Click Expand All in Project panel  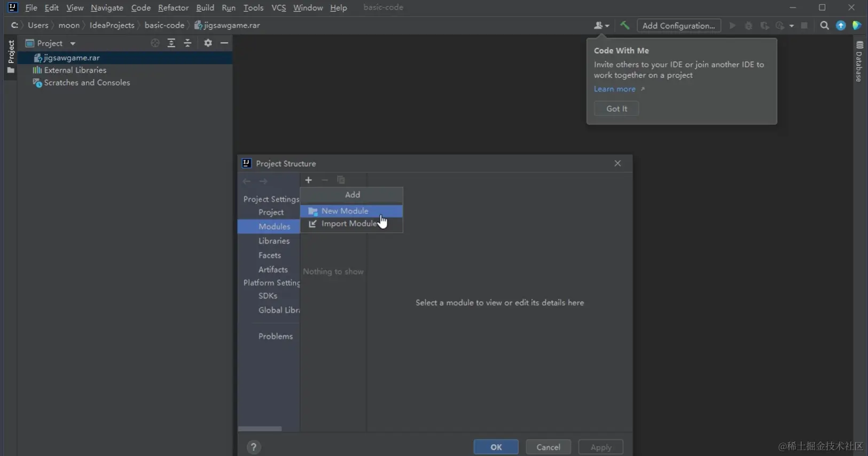point(171,43)
